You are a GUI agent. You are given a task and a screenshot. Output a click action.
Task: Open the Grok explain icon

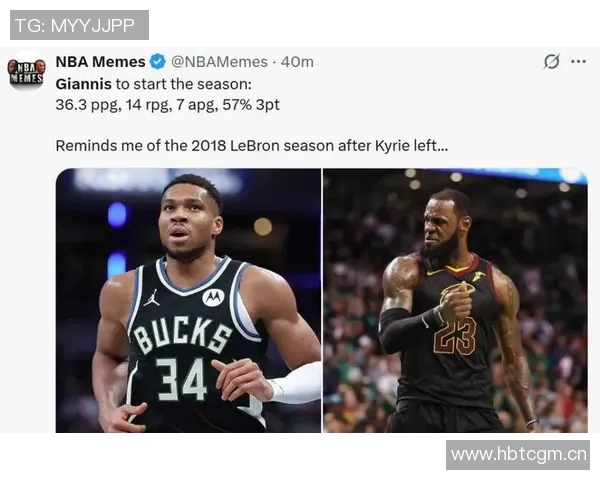click(x=551, y=61)
